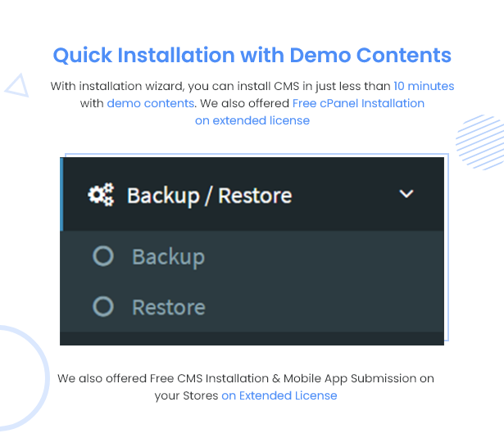Click the outlined triangle decoration icon
The image size is (504, 438).
coord(17,85)
